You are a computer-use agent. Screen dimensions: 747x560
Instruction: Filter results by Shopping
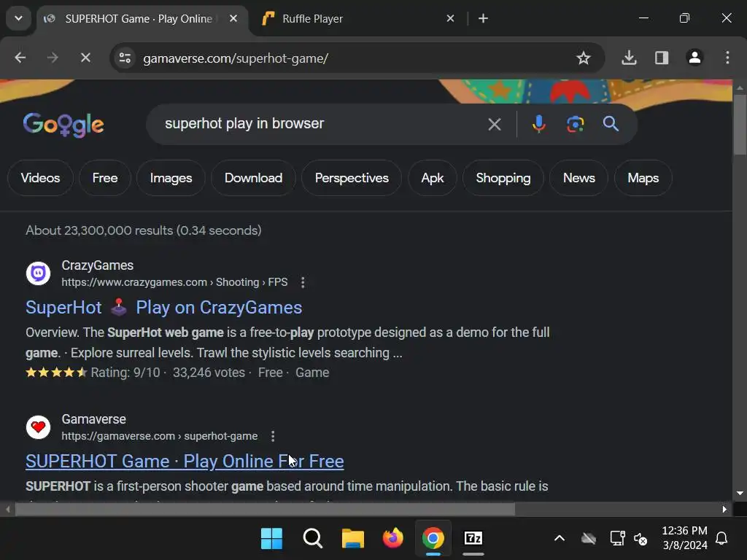pos(503,178)
